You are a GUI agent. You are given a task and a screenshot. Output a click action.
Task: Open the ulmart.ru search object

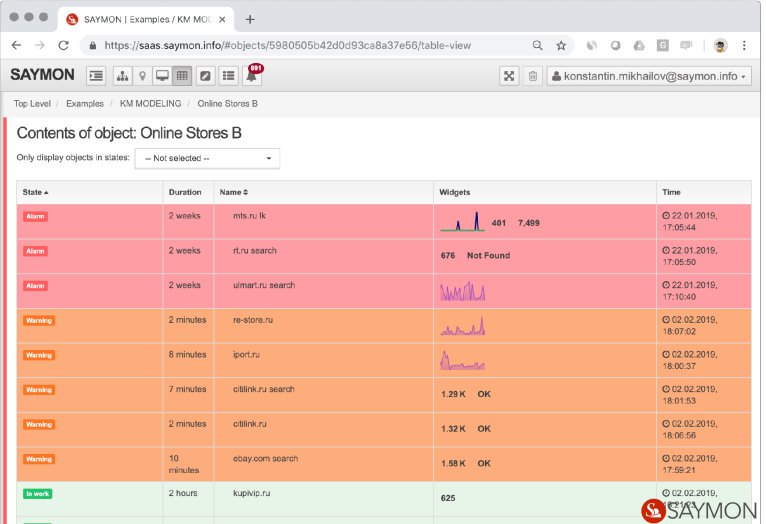(x=264, y=285)
